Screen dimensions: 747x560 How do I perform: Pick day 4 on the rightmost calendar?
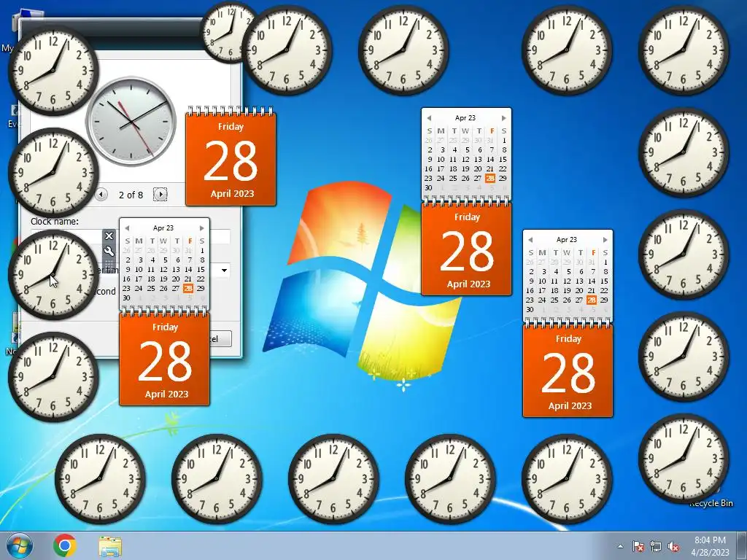point(555,271)
